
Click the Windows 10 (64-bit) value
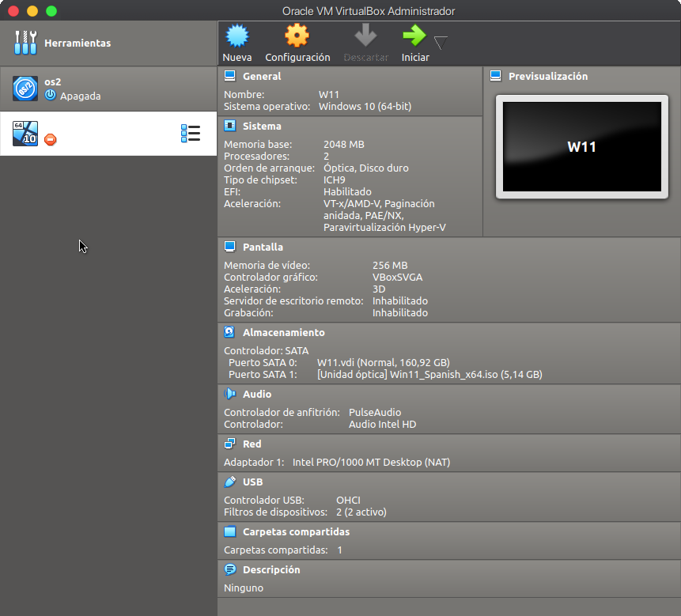pyautogui.click(x=365, y=106)
